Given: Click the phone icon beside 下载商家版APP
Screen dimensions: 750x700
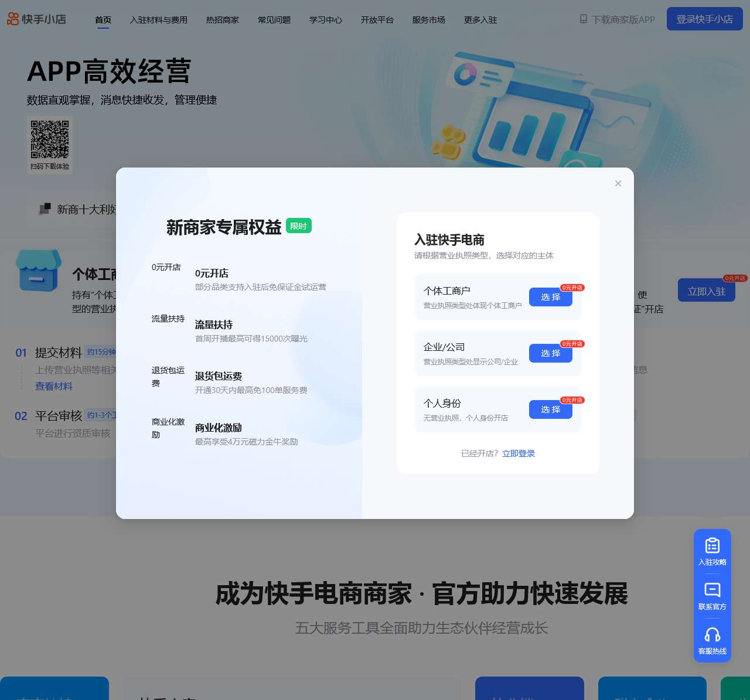Looking at the screenshot, I should click(x=582, y=19).
